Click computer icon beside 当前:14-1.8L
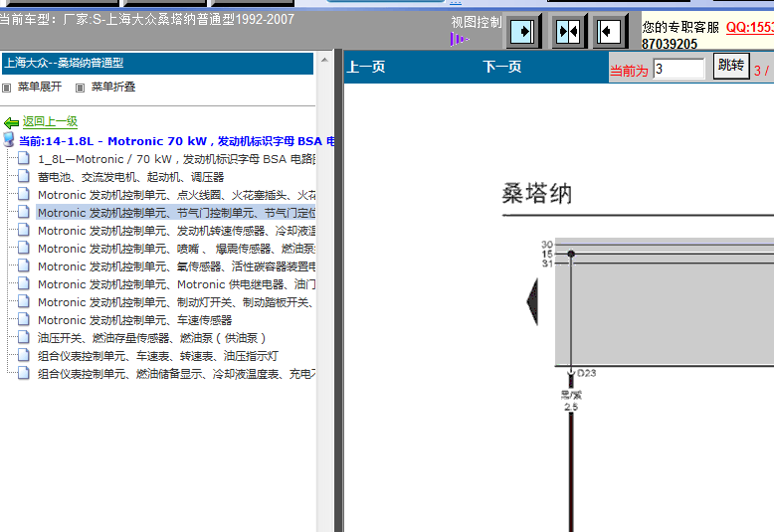 [8, 139]
